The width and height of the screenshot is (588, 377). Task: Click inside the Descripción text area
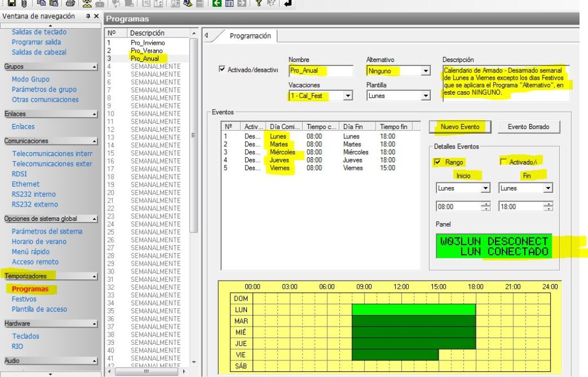(506, 83)
